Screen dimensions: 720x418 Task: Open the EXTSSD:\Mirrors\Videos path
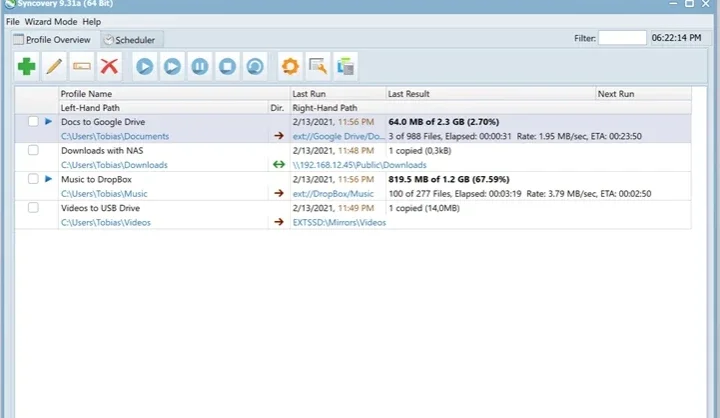(339, 222)
